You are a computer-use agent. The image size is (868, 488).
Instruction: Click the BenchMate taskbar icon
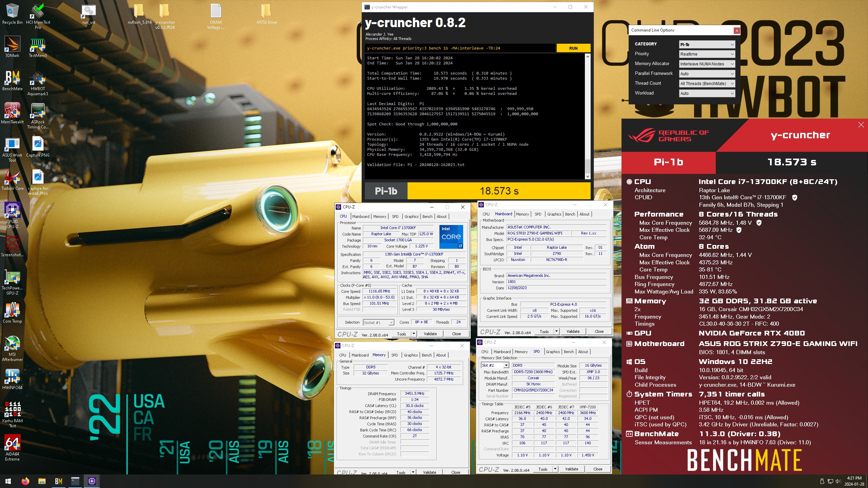coord(59,481)
